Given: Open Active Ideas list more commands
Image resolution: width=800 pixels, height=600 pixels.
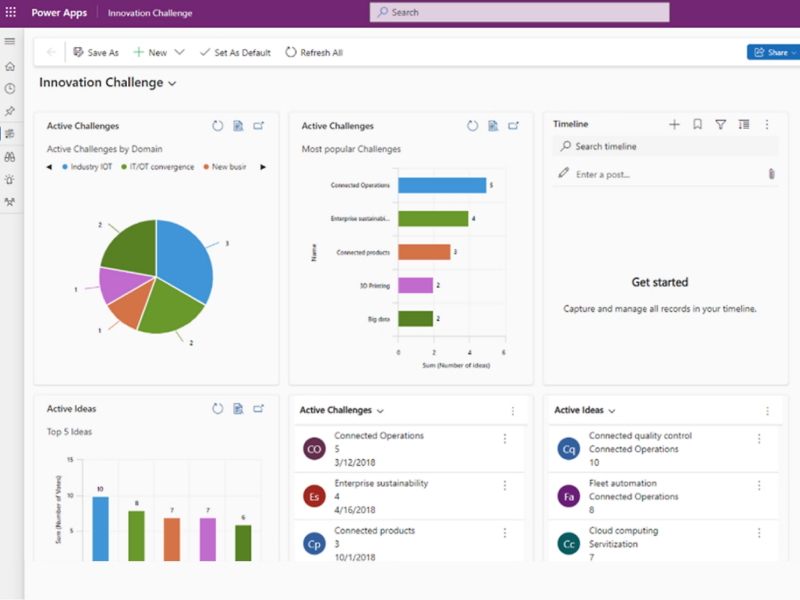Looking at the screenshot, I should coord(767,411).
